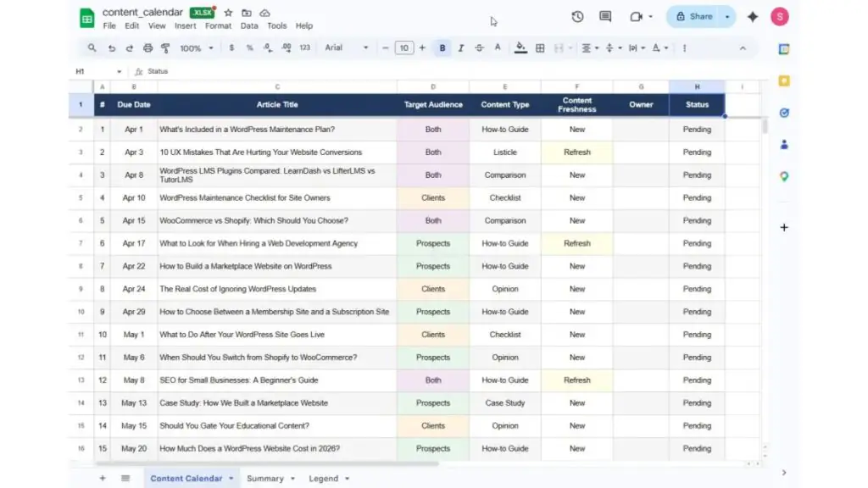Move the document with folder icon
The image size is (868, 488).
pyautogui.click(x=247, y=13)
